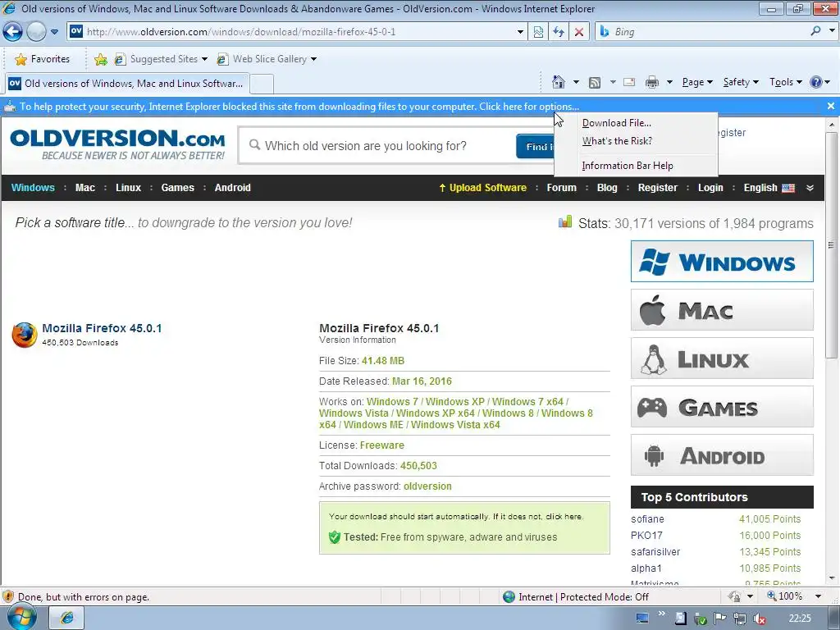The width and height of the screenshot is (840, 630).
Task: Click the Refresh icon in address bar
Action: pos(559,32)
